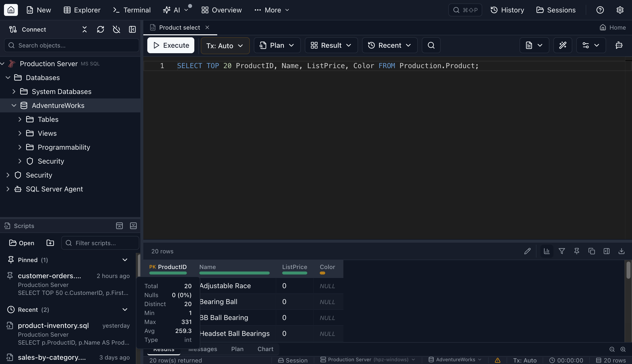
Task: Hide the sidebar with the panel icon
Action: coord(132,30)
